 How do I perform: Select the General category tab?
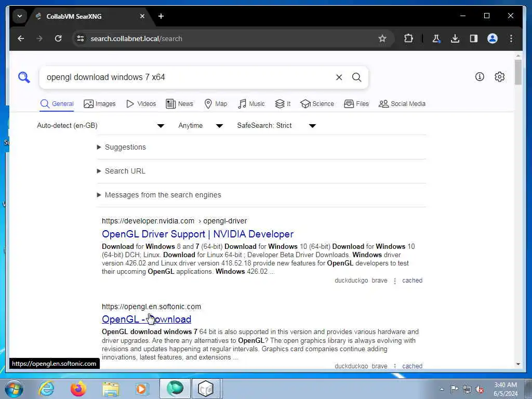click(x=57, y=104)
